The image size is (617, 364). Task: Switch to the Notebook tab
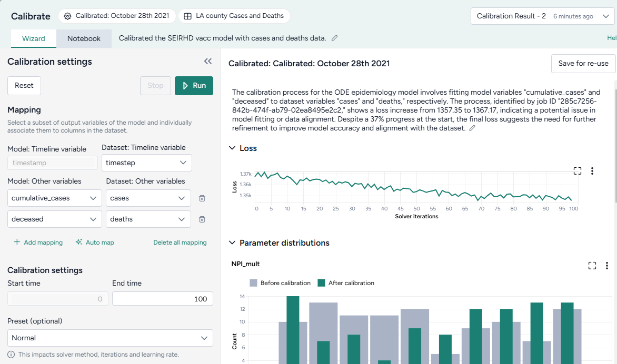[84, 38]
